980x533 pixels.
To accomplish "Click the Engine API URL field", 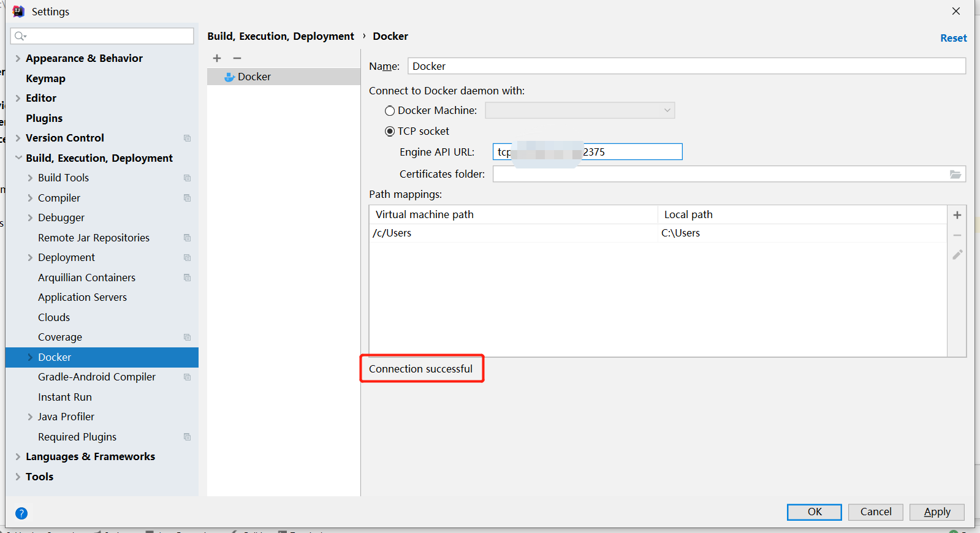I will 588,152.
